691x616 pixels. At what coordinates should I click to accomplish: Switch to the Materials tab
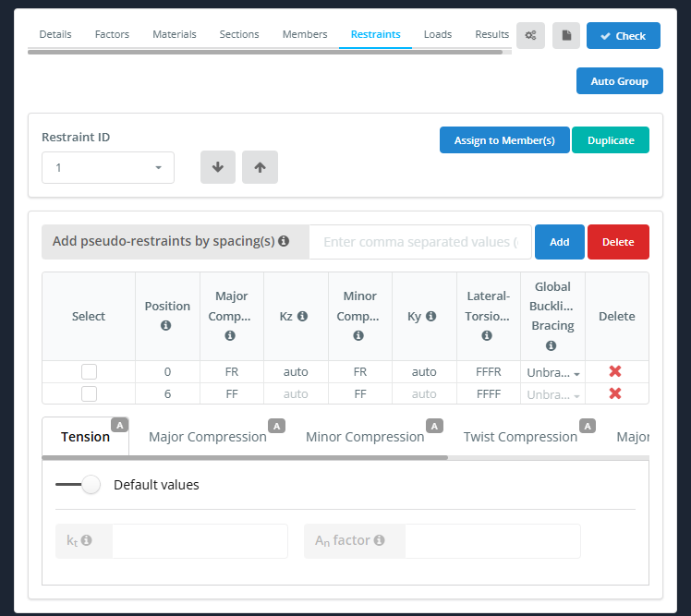tap(175, 34)
